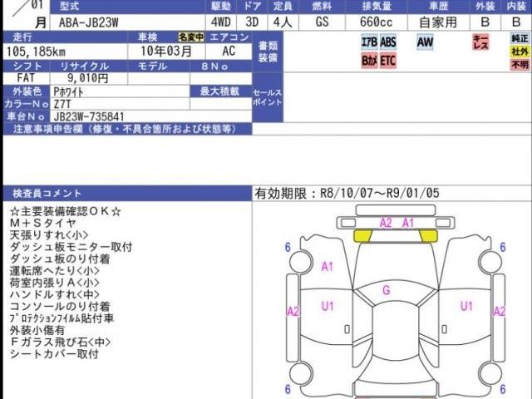
Task: Select the U1 mark on the left door
Action: pos(328,306)
